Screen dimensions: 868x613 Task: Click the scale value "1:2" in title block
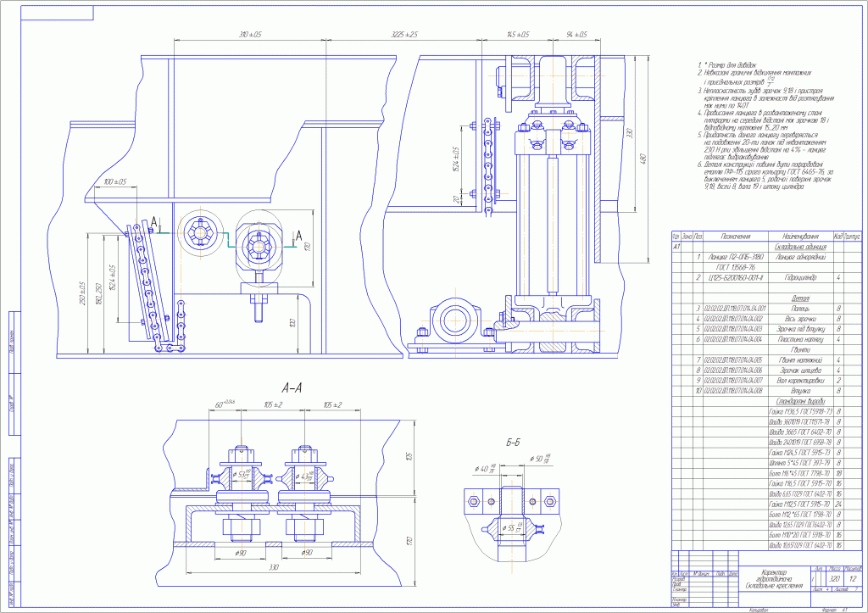coord(853,579)
